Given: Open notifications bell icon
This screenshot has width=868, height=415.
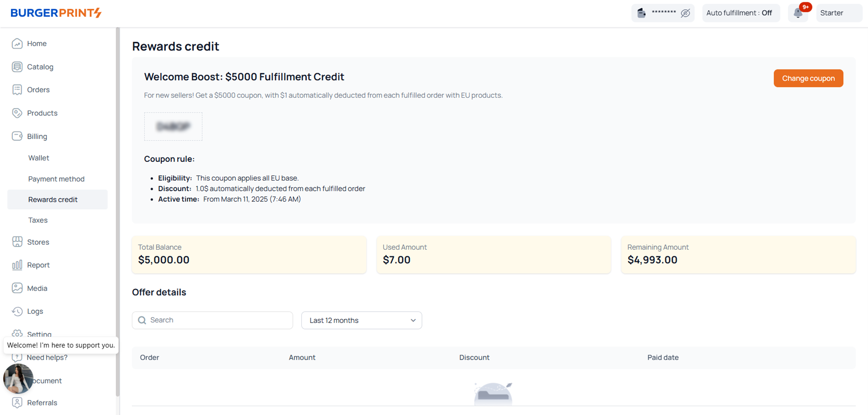Looking at the screenshot, I should (x=798, y=13).
